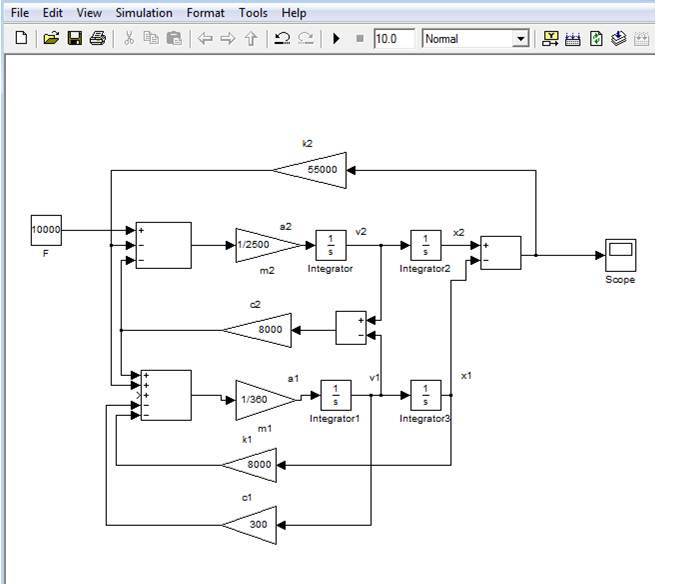675x584 pixels.
Task: Navigate back with the left arrow icon
Action: pyautogui.click(x=205, y=39)
